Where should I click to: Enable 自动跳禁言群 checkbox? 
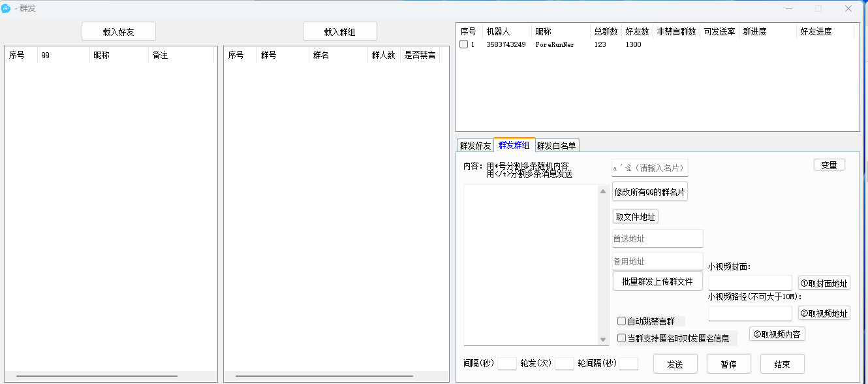click(x=622, y=321)
